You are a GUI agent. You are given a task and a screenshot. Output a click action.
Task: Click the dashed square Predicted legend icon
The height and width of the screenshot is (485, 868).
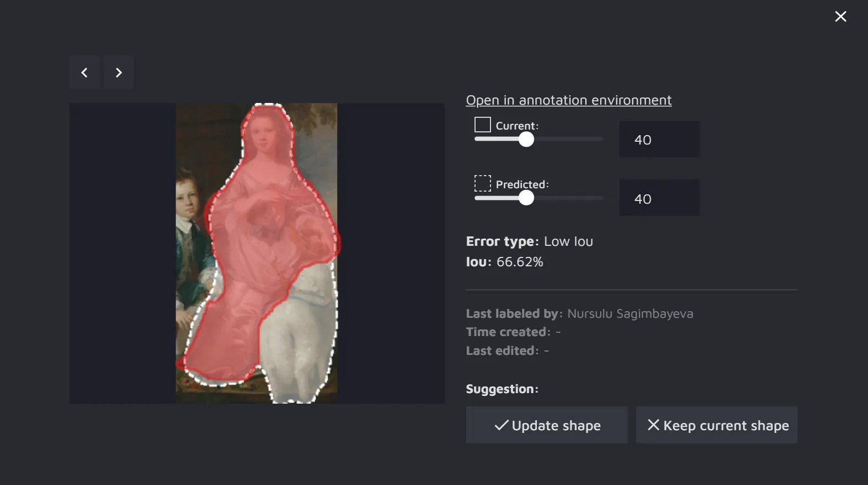[x=483, y=183]
